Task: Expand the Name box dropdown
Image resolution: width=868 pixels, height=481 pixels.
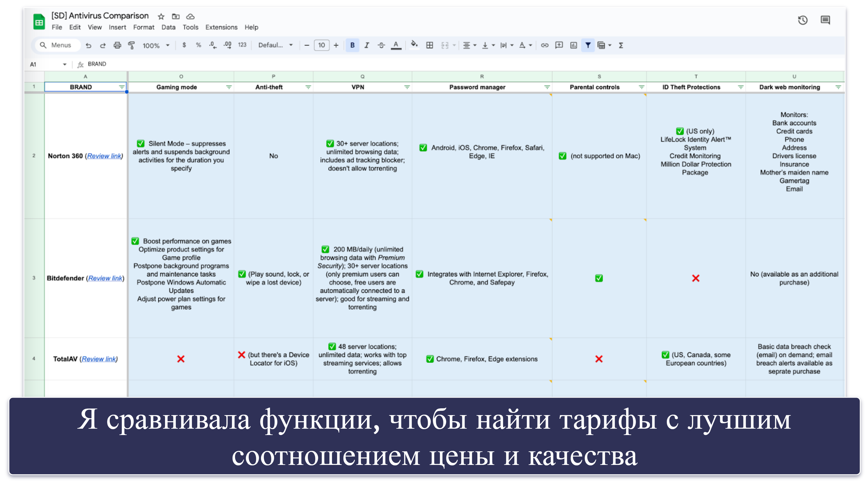Action: pos(65,64)
